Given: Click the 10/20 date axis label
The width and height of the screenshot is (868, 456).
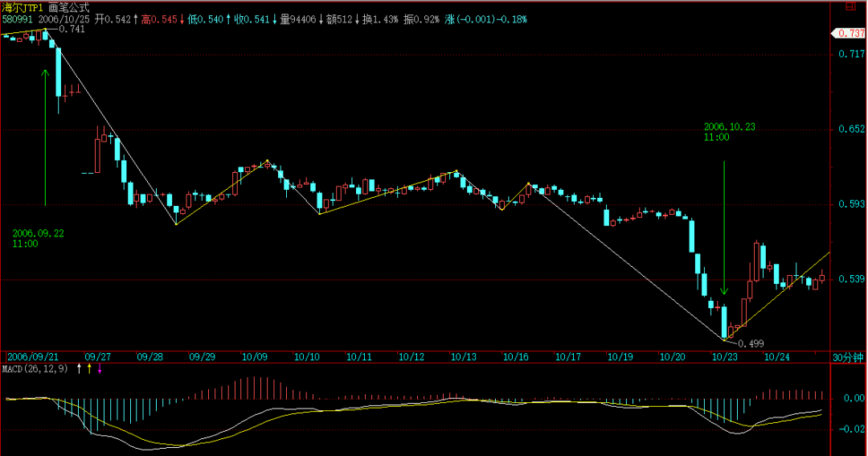Looking at the screenshot, I should [673, 357].
